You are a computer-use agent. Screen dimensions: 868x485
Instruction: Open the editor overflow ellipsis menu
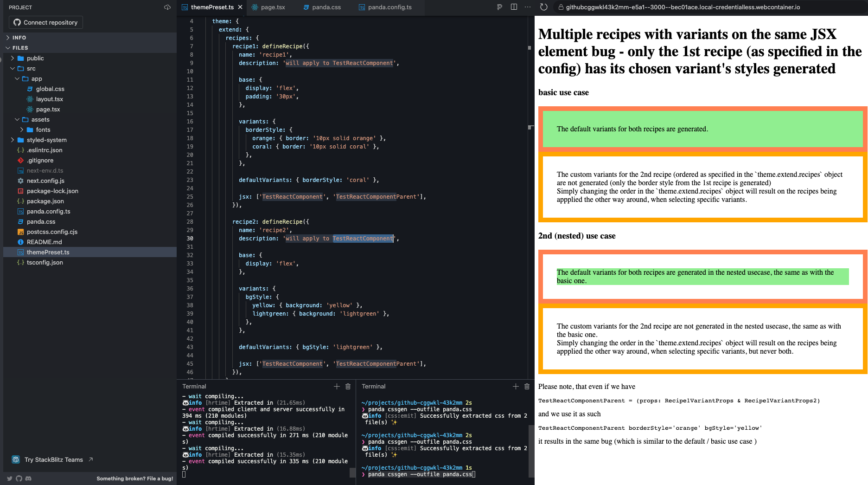pos(527,7)
